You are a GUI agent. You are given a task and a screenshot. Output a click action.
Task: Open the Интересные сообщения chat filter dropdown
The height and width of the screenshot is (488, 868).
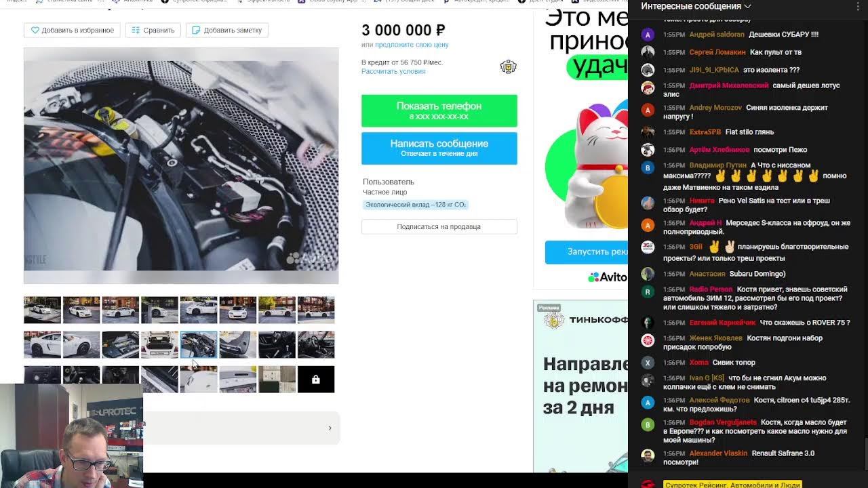coord(696,6)
